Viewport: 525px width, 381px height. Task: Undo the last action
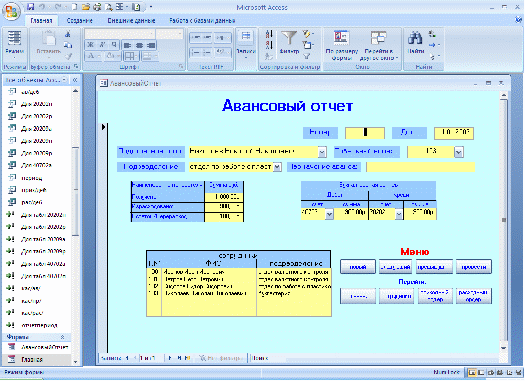click(x=42, y=7)
